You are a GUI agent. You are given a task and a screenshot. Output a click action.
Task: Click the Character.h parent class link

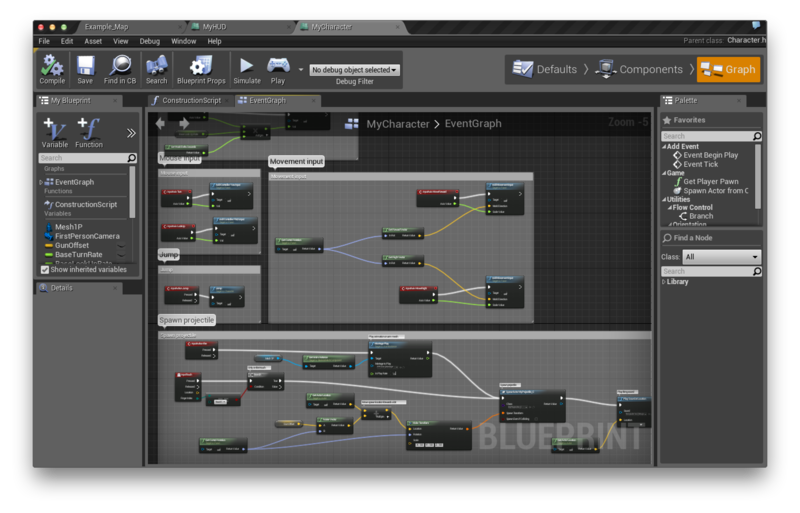coord(745,40)
